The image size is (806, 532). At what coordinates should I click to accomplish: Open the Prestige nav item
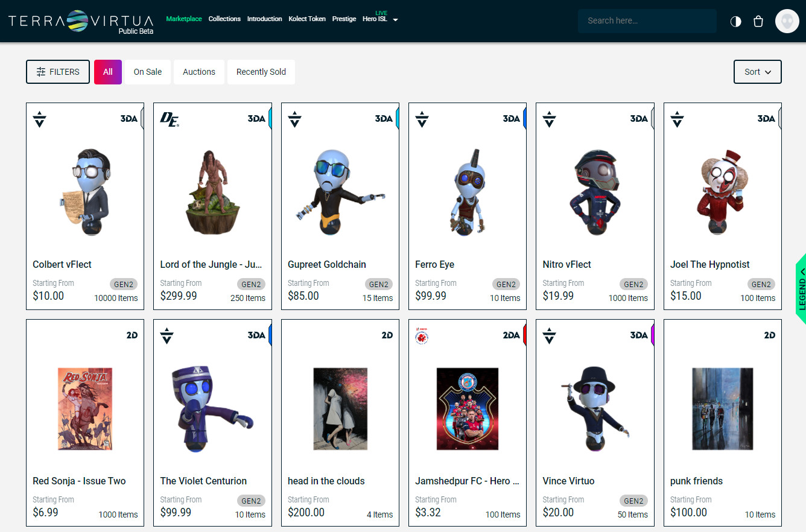coord(344,19)
